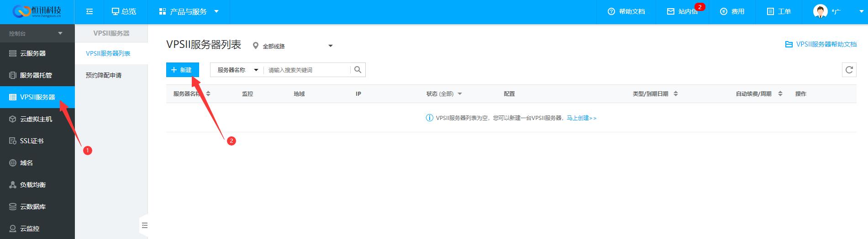Expand the 产品与服务 dropdown menu
Image resolution: width=868 pixels, height=239 pixels.
pos(189,12)
